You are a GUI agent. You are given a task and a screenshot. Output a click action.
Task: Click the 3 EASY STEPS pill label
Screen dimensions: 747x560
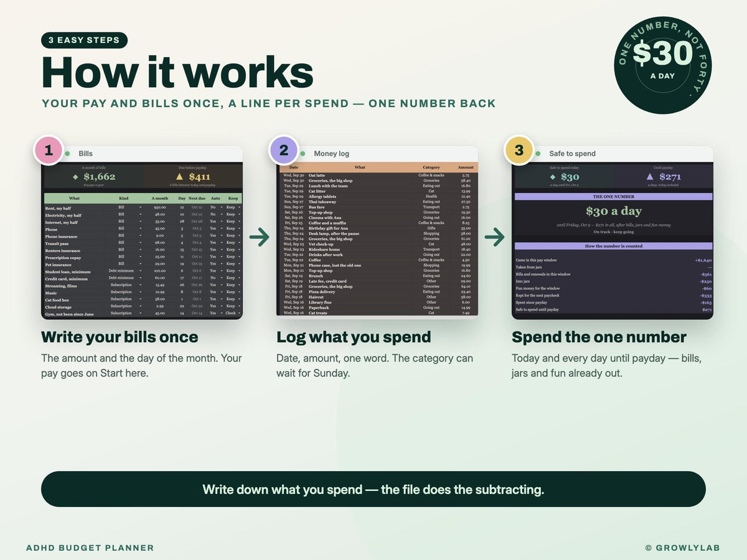(x=84, y=40)
